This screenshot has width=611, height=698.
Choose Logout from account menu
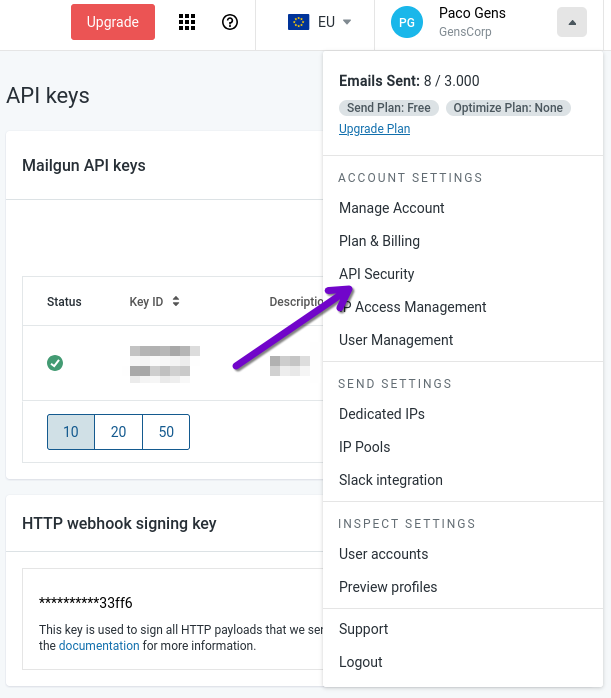[360, 662]
